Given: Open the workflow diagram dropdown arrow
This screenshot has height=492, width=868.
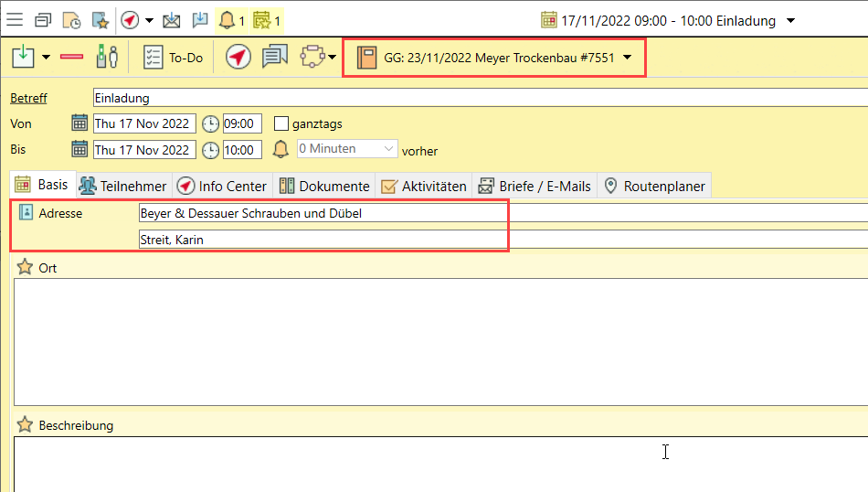Looking at the screenshot, I should point(333,59).
